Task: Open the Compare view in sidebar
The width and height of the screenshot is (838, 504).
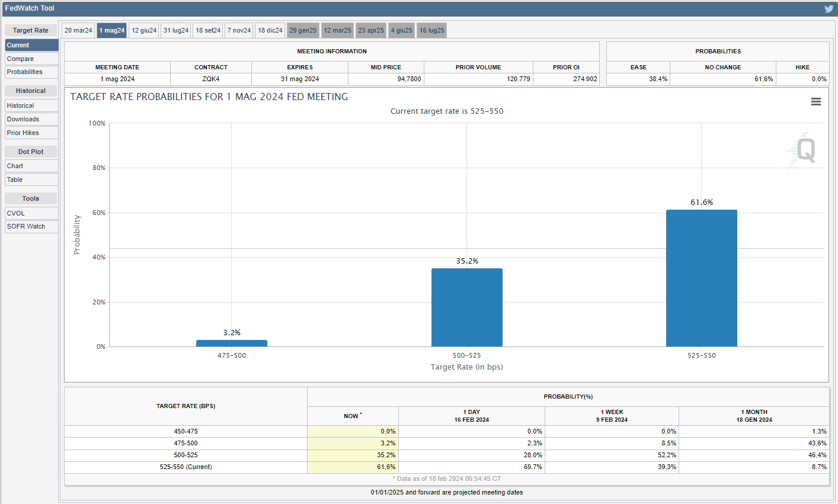Action: point(31,59)
